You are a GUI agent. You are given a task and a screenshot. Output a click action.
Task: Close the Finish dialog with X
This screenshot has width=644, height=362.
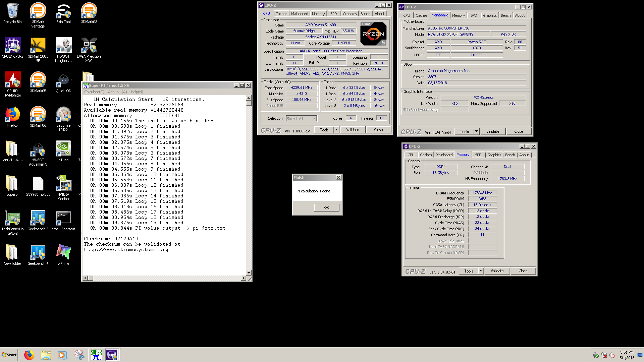click(339, 178)
